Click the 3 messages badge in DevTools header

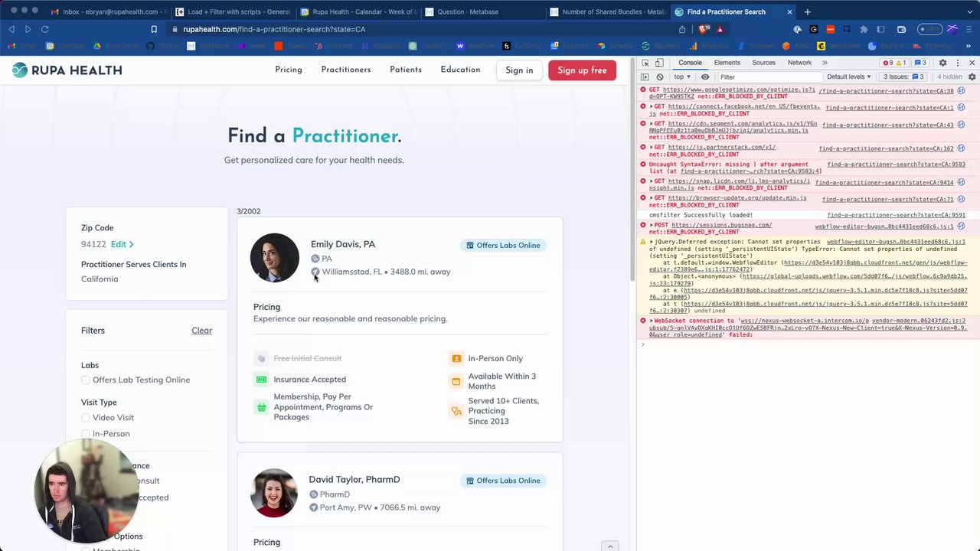[920, 63]
